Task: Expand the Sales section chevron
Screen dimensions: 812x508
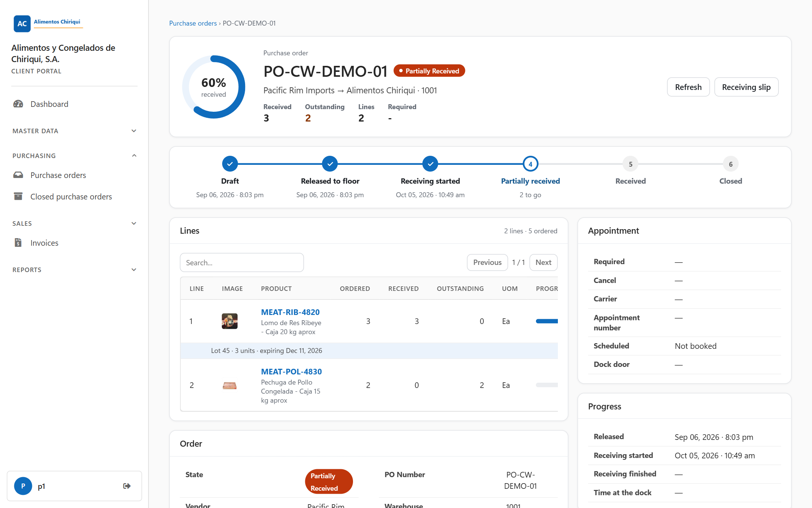Action: click(134, 223)
